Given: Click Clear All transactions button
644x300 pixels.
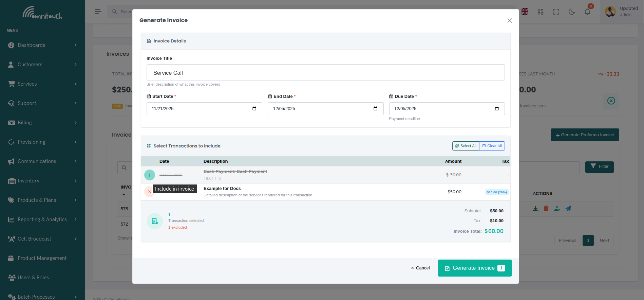Looking at the screenshot, I should [492, 146].
